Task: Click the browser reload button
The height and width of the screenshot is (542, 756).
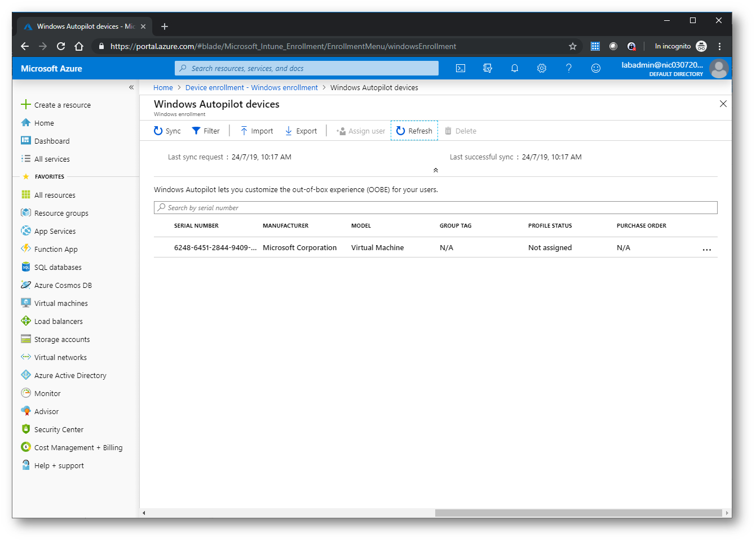Action: pyautogui.click(x=61, y=46)
